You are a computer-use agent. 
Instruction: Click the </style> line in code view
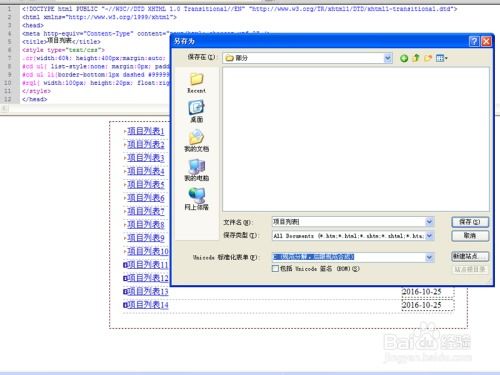point(36,91)
